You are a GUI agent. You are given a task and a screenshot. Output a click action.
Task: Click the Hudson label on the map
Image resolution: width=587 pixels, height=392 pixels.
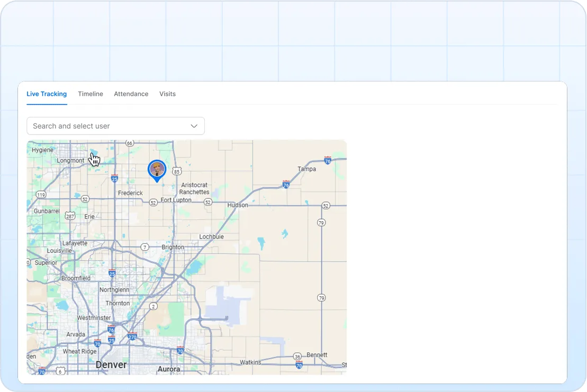(x=238, y=205)
